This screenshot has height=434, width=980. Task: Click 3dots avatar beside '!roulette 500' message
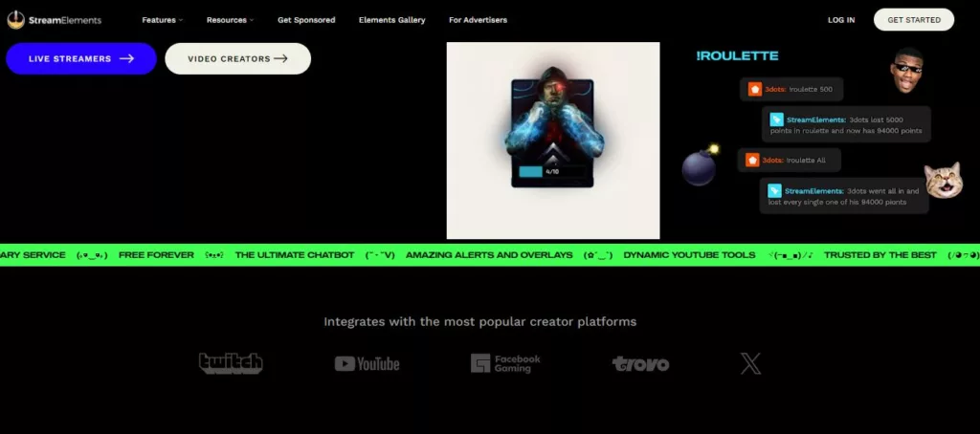[754, 89]
